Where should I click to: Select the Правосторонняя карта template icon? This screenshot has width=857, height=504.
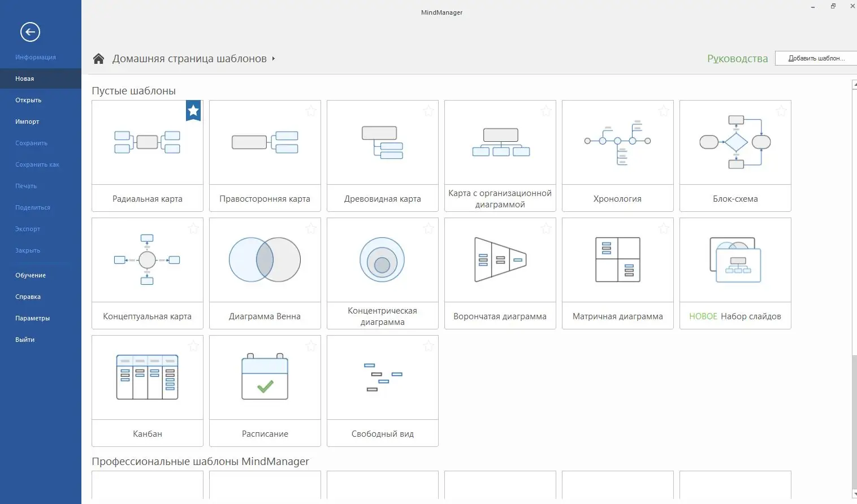pos(265,142)
